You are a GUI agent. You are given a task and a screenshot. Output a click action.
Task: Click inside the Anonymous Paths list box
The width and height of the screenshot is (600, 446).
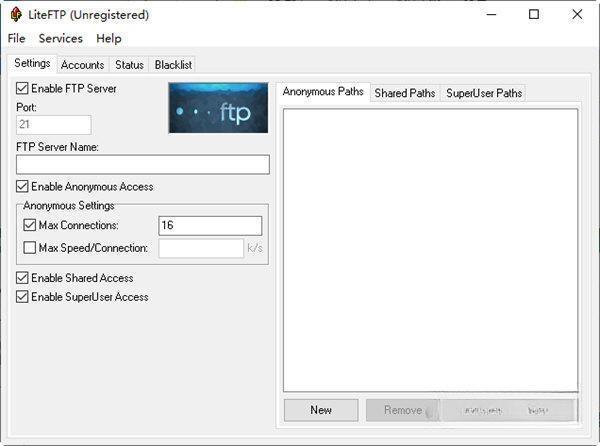click(x=430, y=251)
